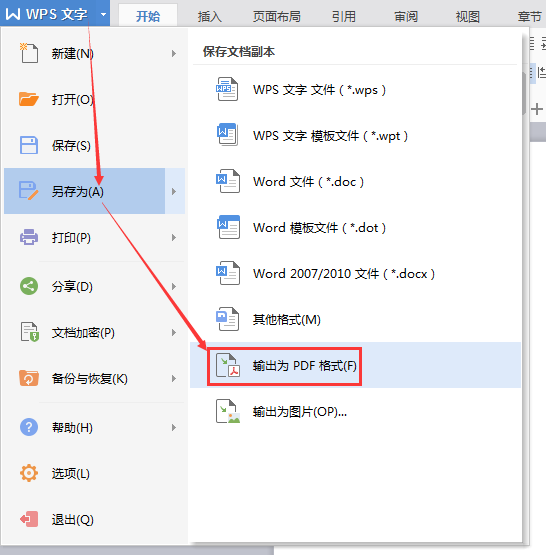Click the green Share icon

click(x=29, y=286)
